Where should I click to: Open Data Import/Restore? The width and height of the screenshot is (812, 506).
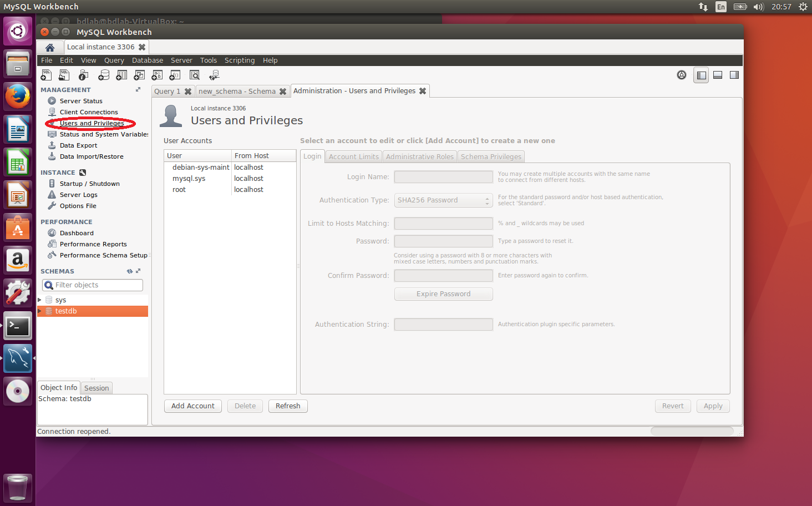[x=92, y=156]
